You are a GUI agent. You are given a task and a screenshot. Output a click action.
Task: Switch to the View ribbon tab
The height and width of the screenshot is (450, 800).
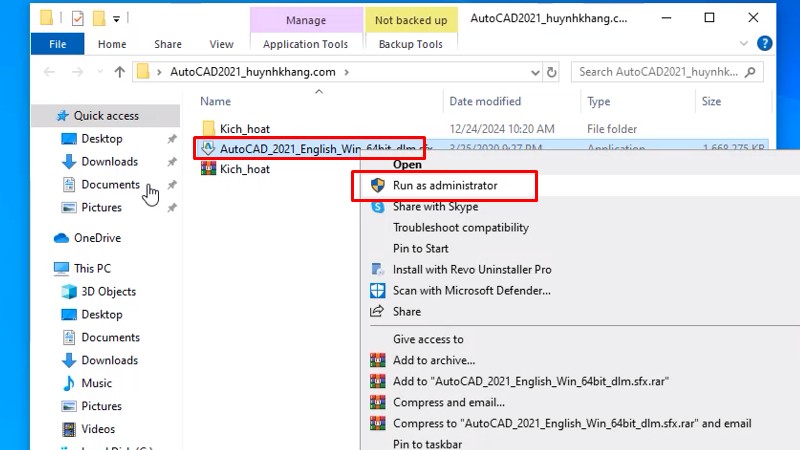pos(221,44)
